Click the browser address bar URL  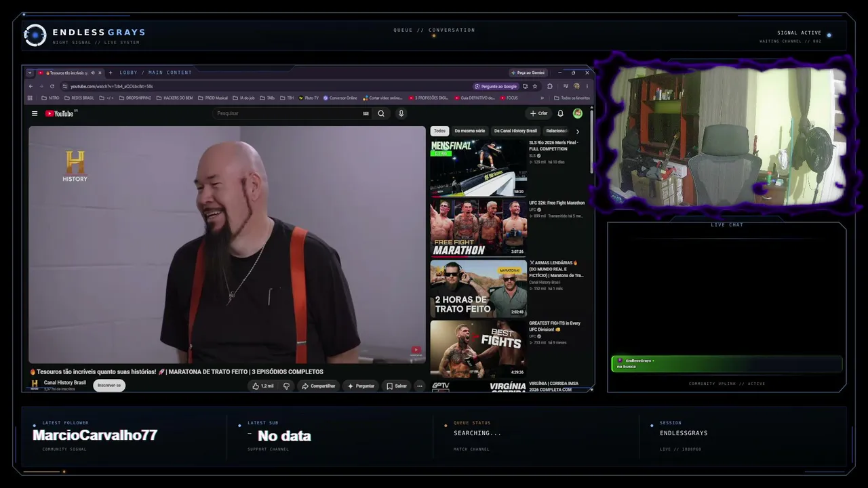pos(112,86)
